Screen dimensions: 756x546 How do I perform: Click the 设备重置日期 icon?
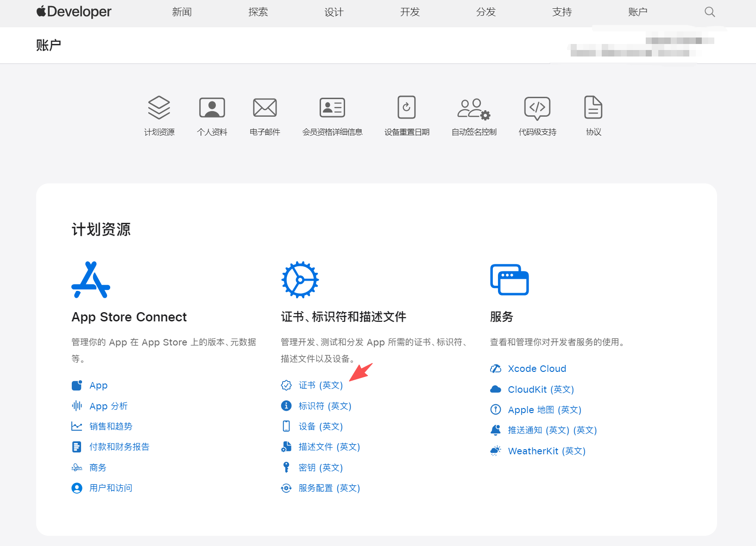(407, 107)
